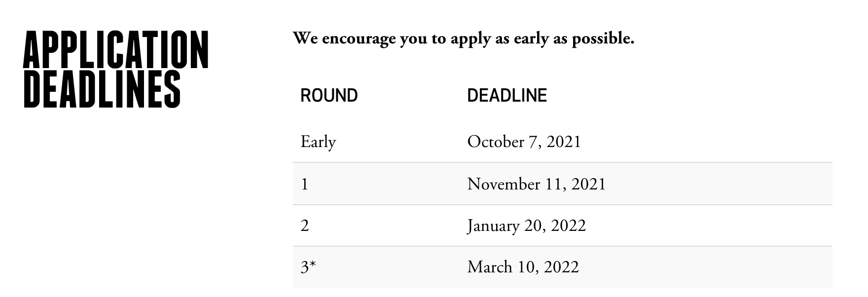This screenshot has height=297, width=868.
Task: Click the round 3* cell
Action: point(308,267)
